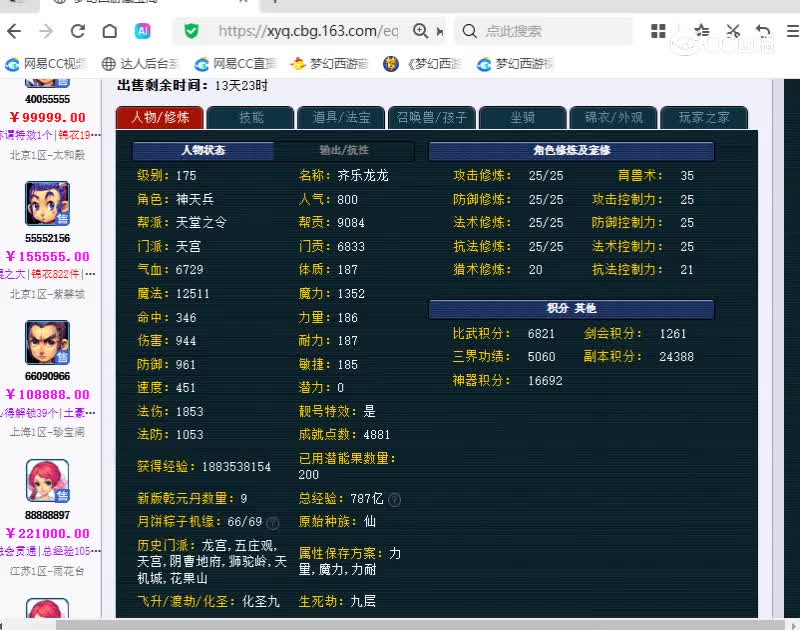Click the character name 齐乐龙龙
This screenshot has height=630, width=800.
point(363,175)
